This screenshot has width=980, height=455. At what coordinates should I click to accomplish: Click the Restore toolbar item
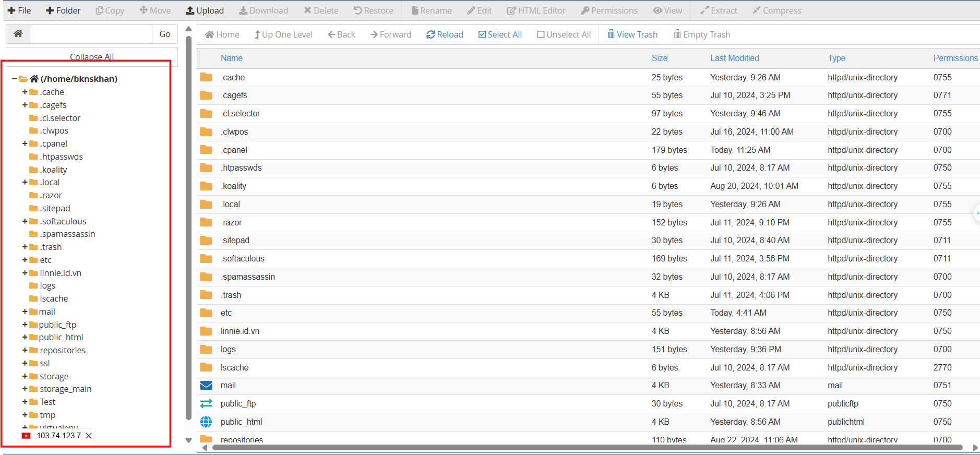tap(373, 10)
